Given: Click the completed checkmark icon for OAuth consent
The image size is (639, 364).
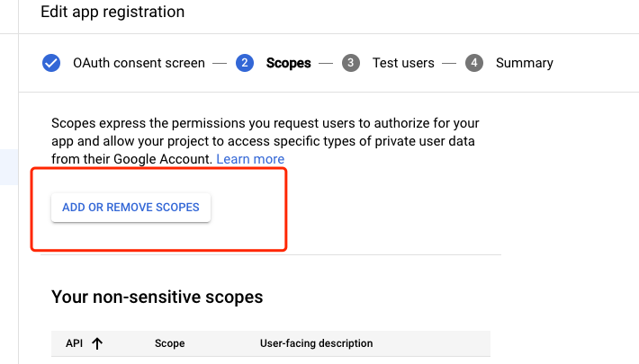Looking at the screenshot, I should [x=51, y=63].
